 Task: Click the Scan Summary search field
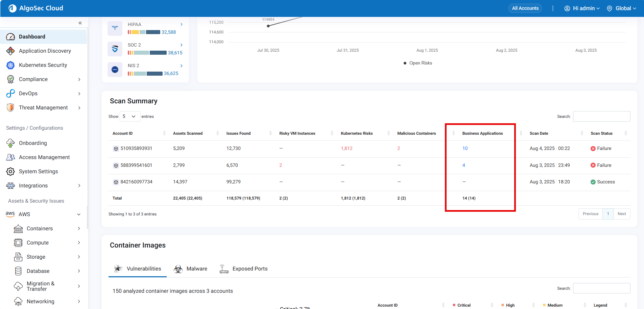[x=601, y=117]
